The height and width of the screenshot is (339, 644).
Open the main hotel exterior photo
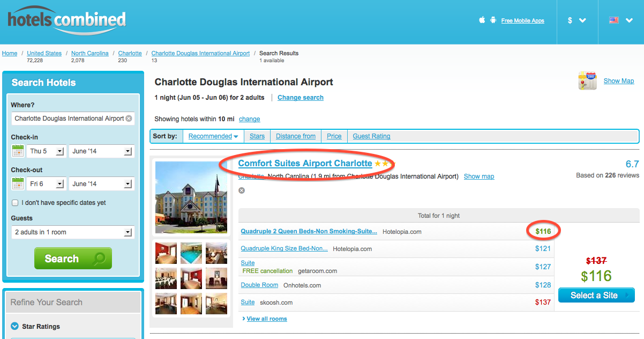coord(191,198)
